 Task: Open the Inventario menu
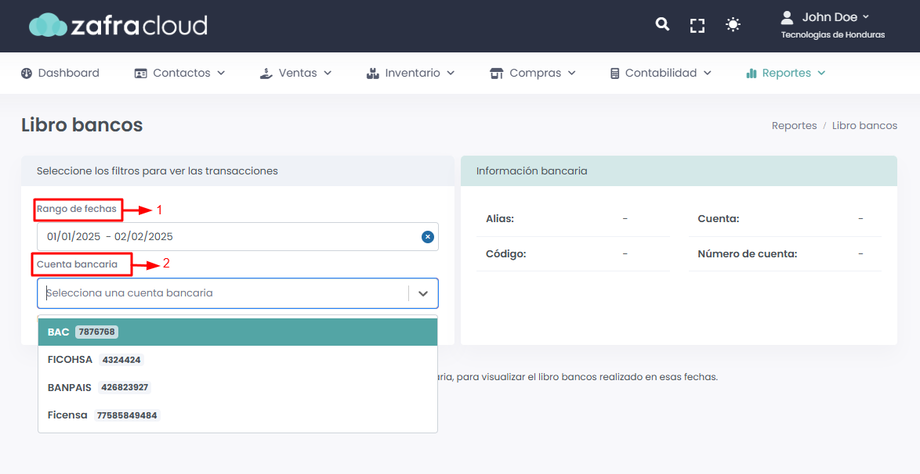(x=411, y=73)
